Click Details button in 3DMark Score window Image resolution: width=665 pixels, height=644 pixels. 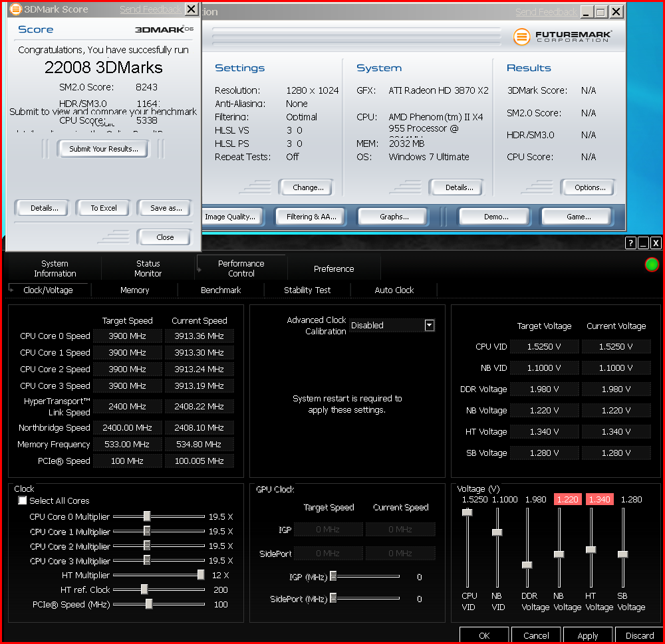[x=44, y=208]
